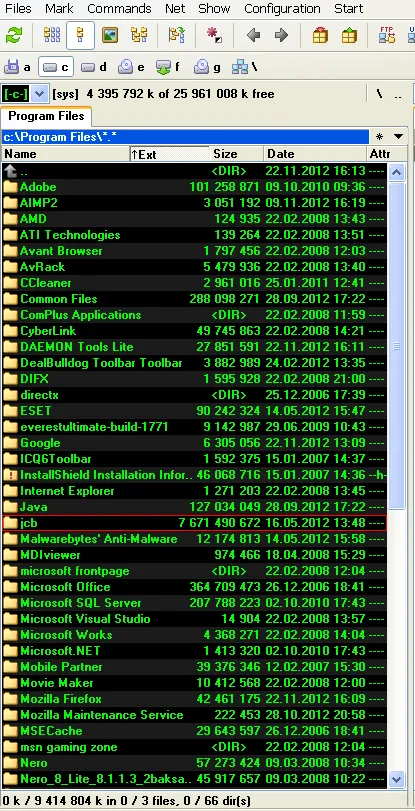Open the Configuration menu
The image size is (415, 811).
[282, 9]
